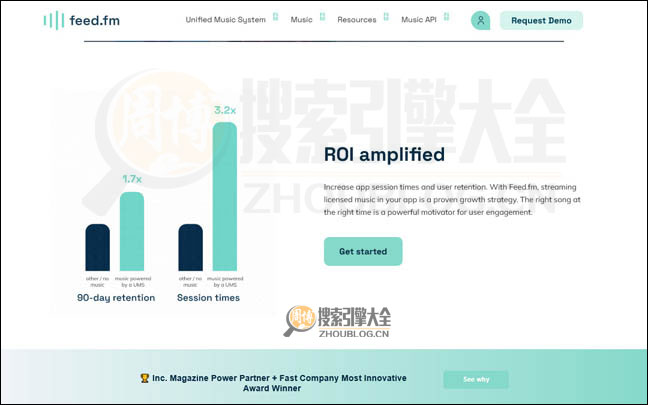Expand the Resources dropdown arrow
Viewport: 648px width, 405px height.
click(386, 17)
